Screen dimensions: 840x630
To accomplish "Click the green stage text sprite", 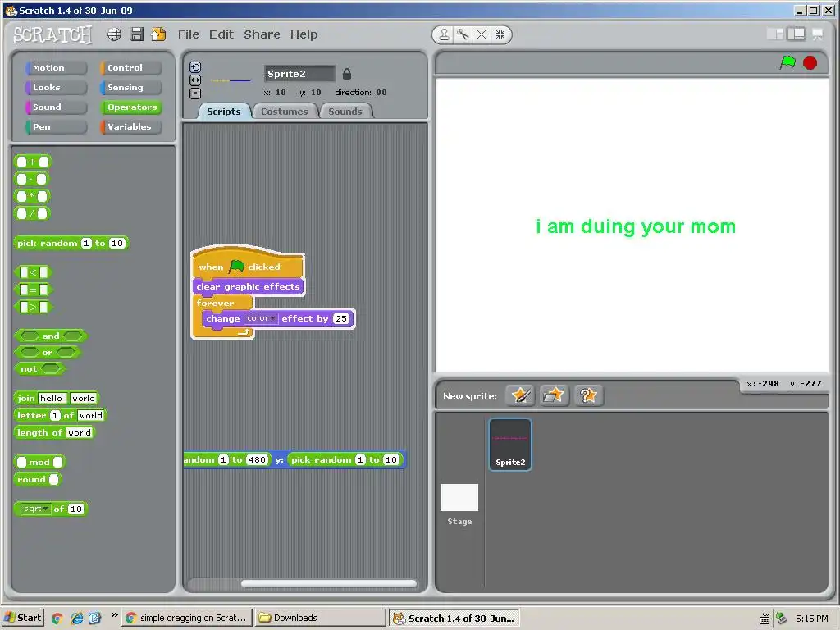I will (636, 226).
